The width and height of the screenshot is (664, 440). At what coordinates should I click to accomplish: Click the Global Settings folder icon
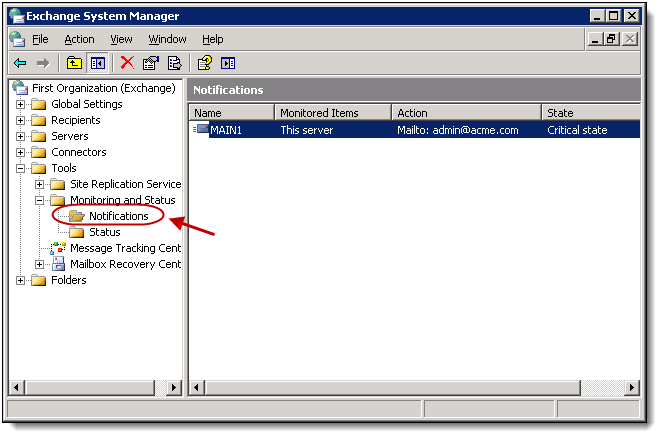pos(39,104)
